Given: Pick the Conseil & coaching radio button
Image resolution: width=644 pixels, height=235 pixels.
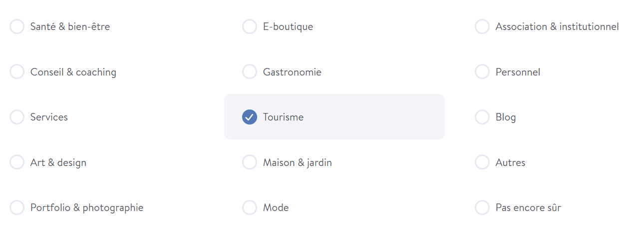Looking at the screenshot, I should [x=17, y=72].
